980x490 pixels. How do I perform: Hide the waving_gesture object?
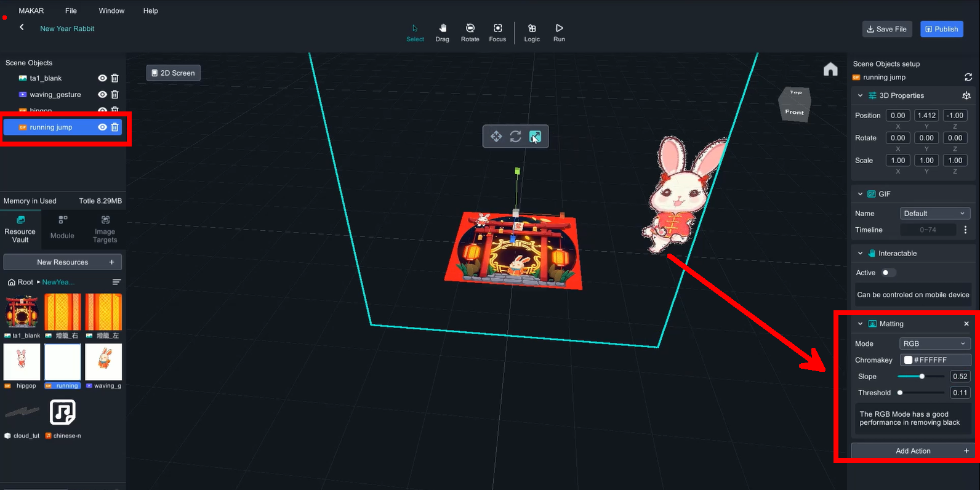coord(102,95)
